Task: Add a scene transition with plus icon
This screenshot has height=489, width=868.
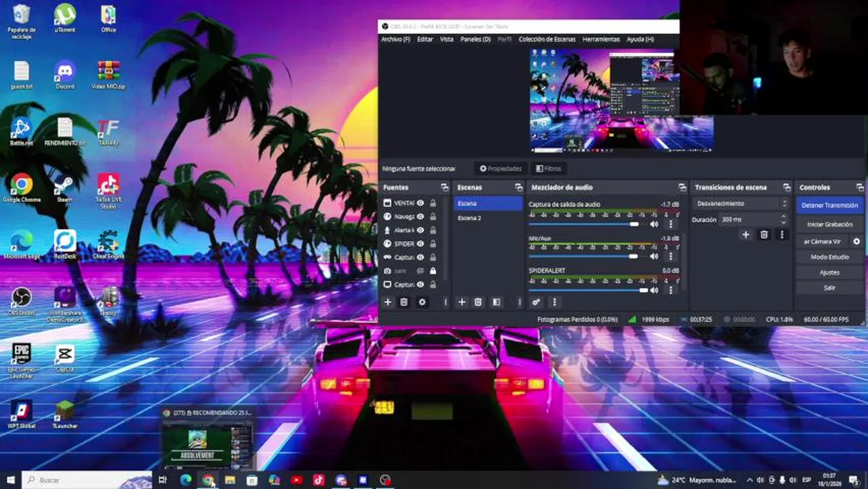Action: 746,234
